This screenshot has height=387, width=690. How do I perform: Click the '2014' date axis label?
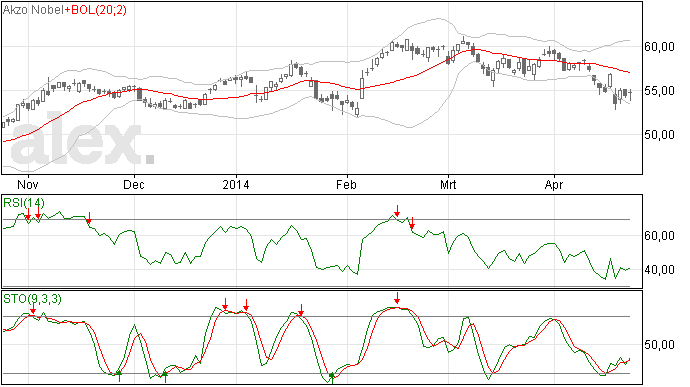[236, 185]
